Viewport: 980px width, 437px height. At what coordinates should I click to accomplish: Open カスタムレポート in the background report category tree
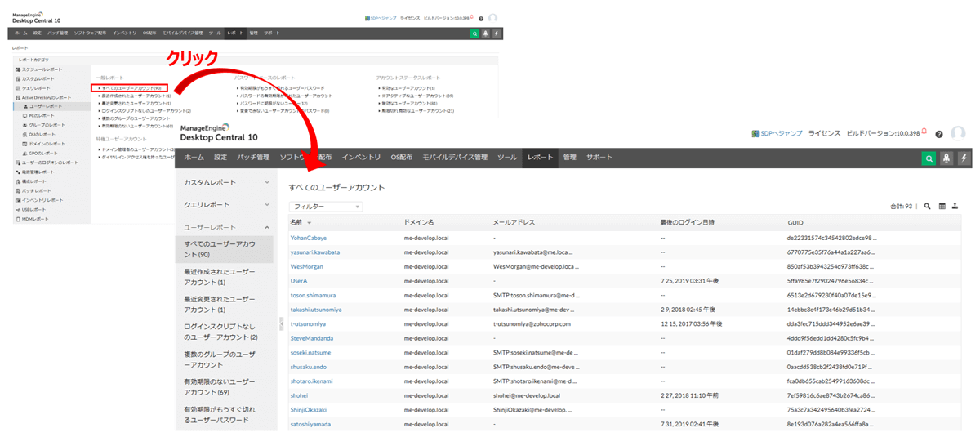(37, 78)
